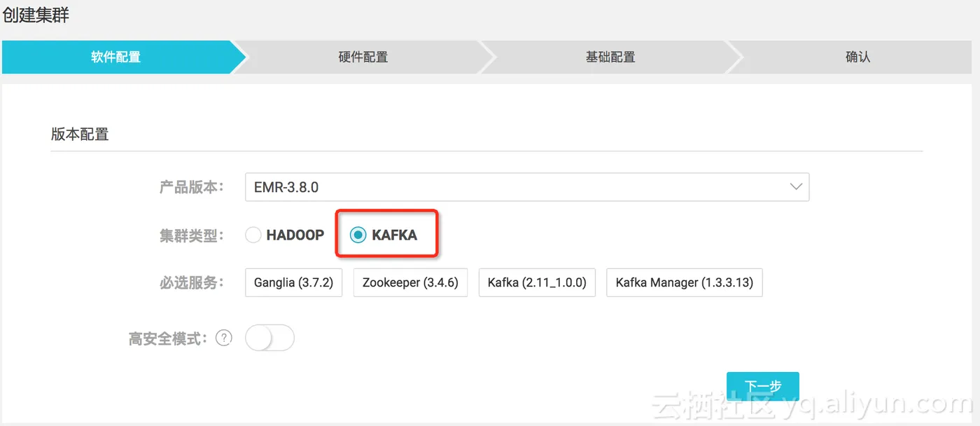Click the 版本配置 section heading

coord(80,134)
